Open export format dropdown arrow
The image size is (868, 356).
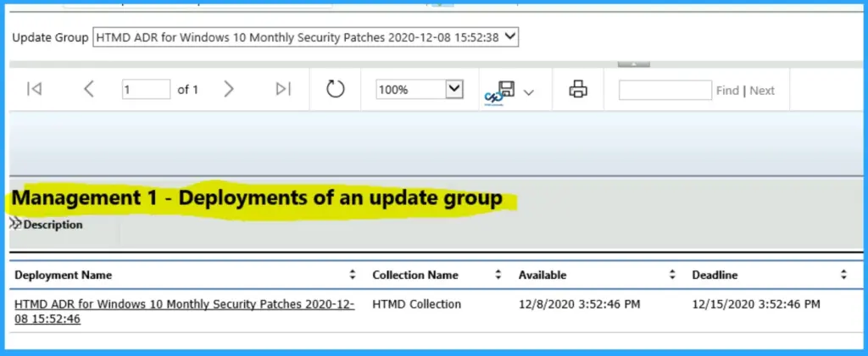point(529,92)
